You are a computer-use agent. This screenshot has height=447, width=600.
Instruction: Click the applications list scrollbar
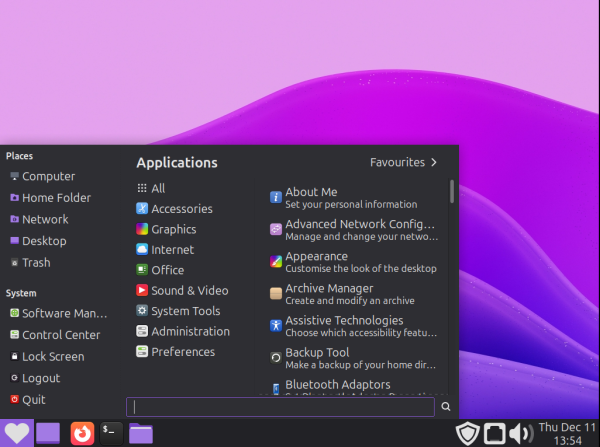tap(452, 191)
